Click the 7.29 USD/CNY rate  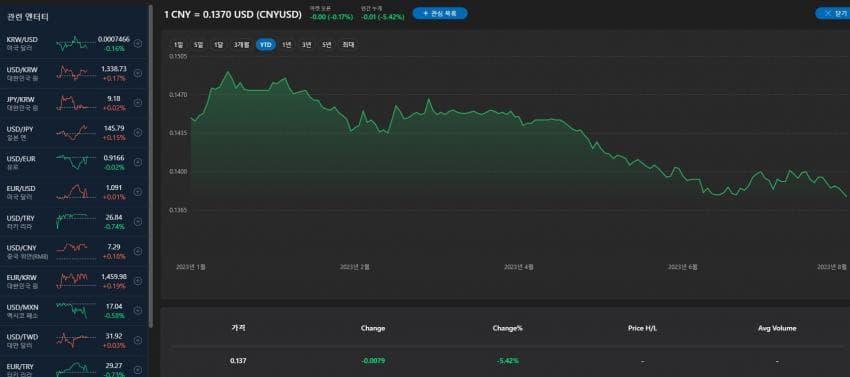point(114,247)
